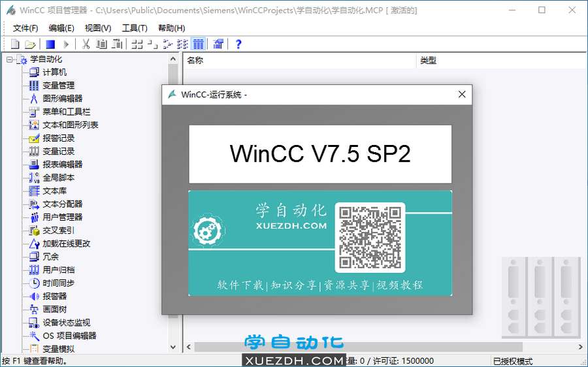The height and width of the screenshot is (367, 588).
Task: Click the gear logo in runtime banner
Action: [208, 230]
